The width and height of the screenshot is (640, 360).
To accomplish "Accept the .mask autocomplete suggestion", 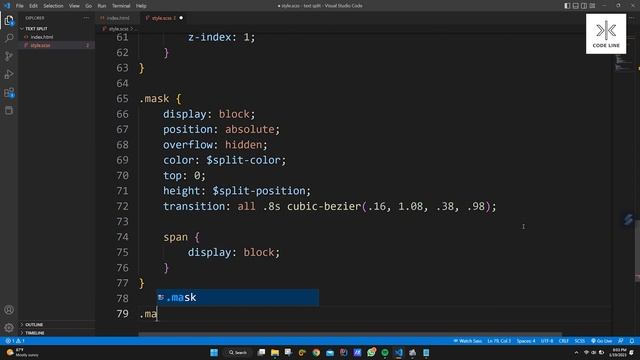I will pyautogui.click(x=238, y=298).
